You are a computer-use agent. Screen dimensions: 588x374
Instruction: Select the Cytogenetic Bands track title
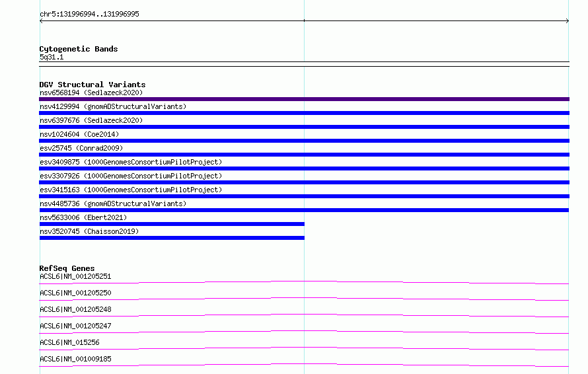[x=79, y=49]
